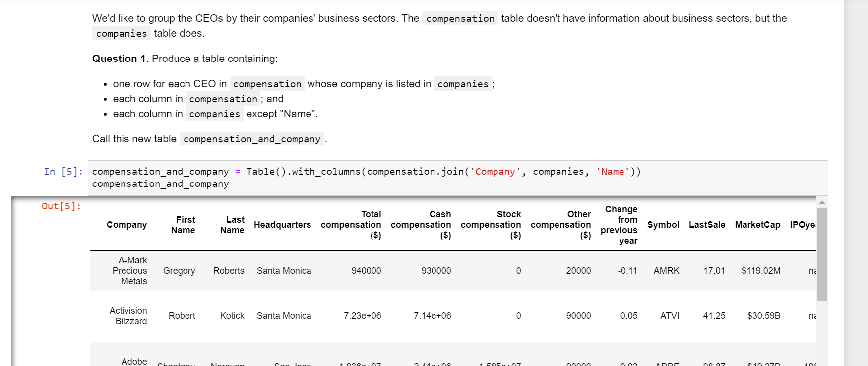
Task: Click the 'Headquarters' column header
Action: (x=283, y=225)
